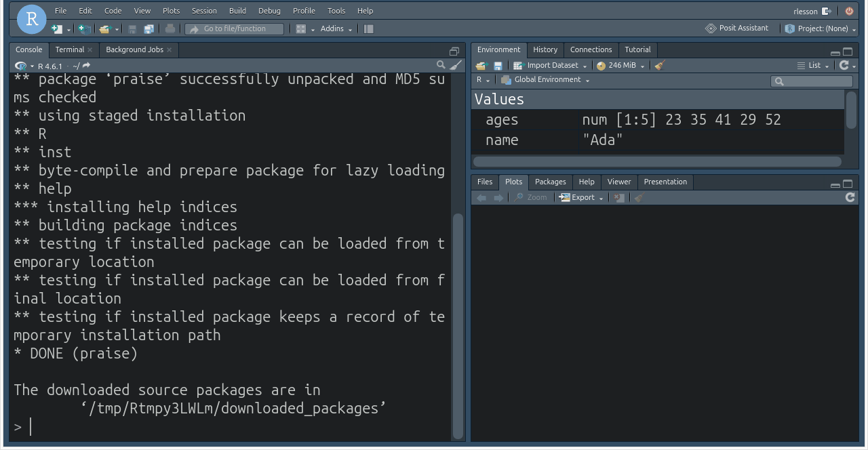868x450 pixels.
Task: Open the Addins dropdown
Action: [x=336, y=28]
